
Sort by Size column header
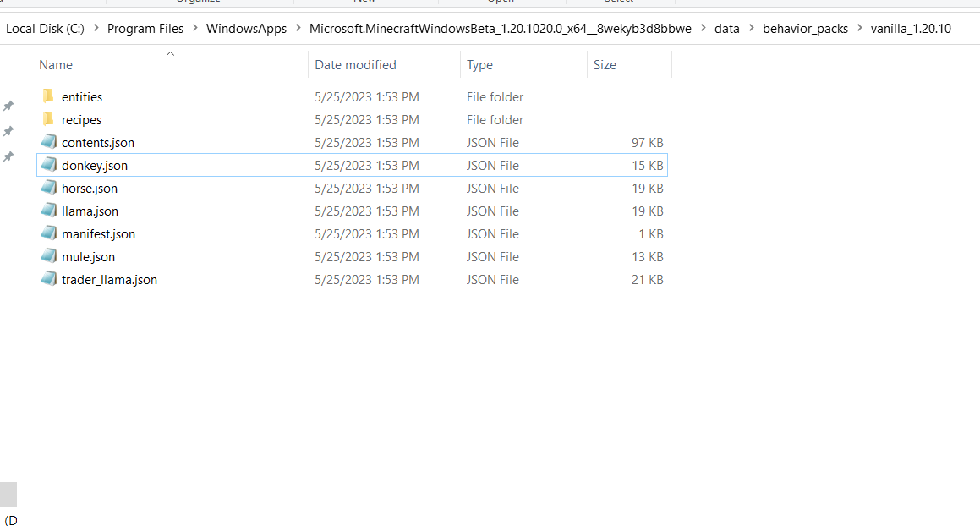click(605, 65)
